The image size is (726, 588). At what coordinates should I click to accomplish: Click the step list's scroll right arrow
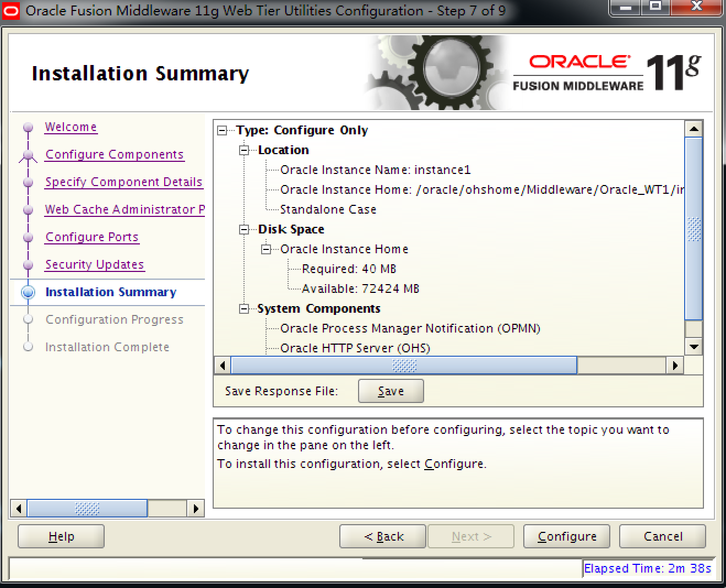point(196,508)
